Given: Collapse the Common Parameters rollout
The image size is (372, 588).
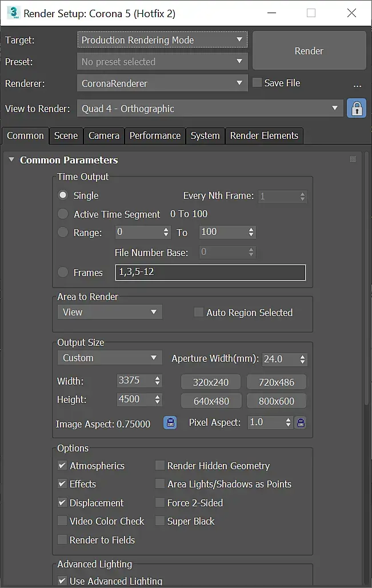Looking at the screenshot, I should [11, 160].
